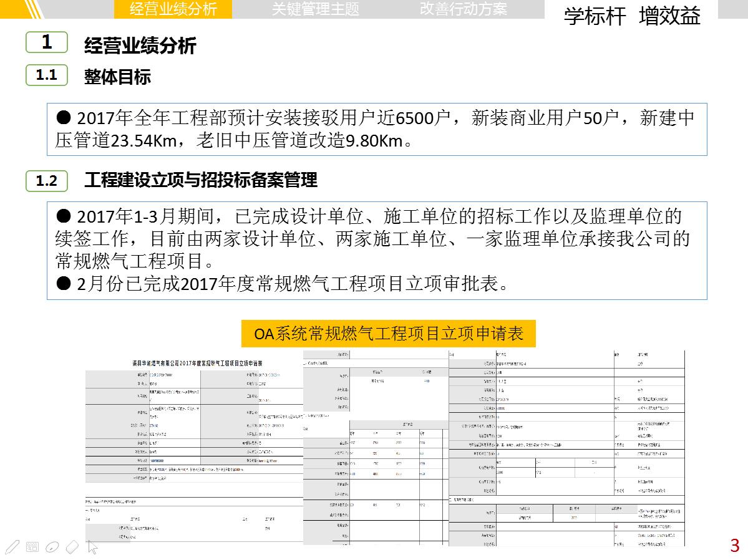Click the text box about 招标工作 progress

(x=377, y=251)
